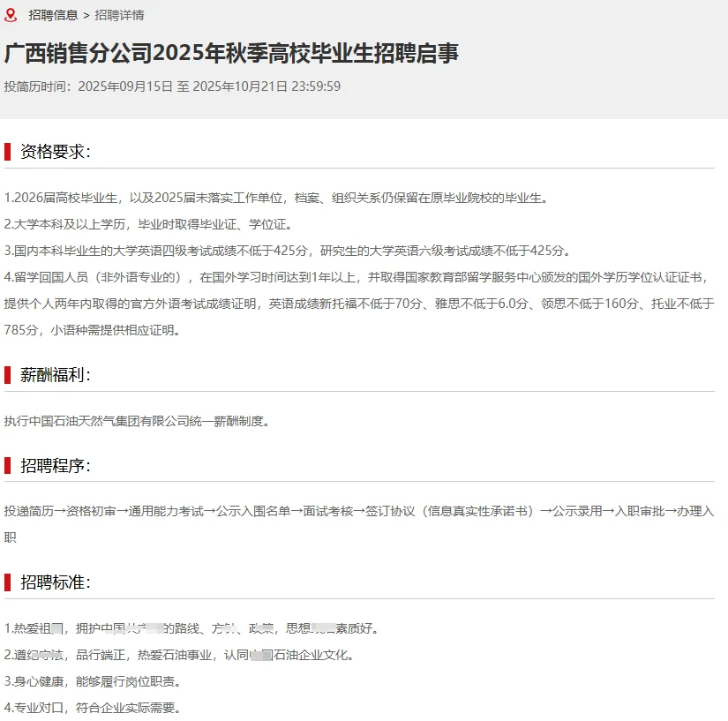The width and height of the screenshot is (728, 721).
Task: Click the 投简历时间 date range line
Action: 172,86
